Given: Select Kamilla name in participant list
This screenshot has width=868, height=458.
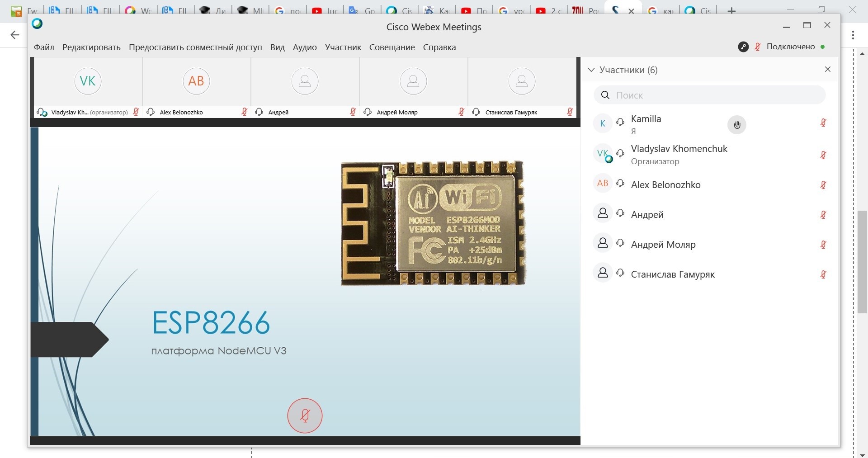Looking at the screenshot, I should [646, 118].
